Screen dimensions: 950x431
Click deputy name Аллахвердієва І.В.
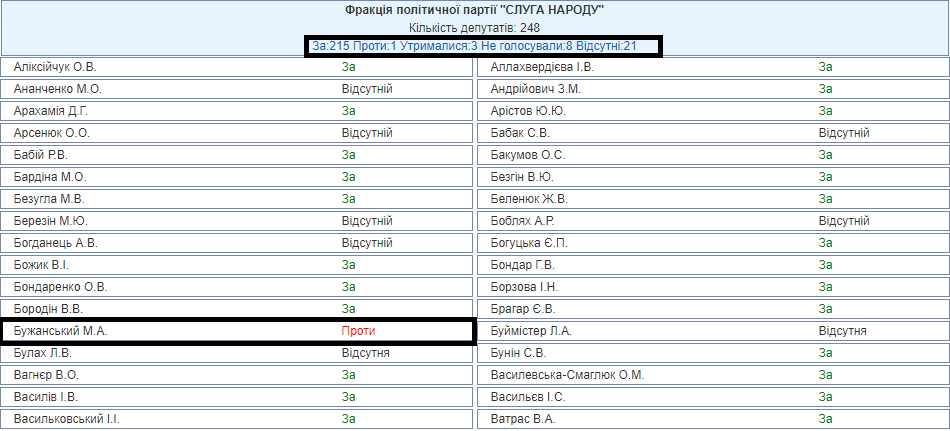pos(542,67)
